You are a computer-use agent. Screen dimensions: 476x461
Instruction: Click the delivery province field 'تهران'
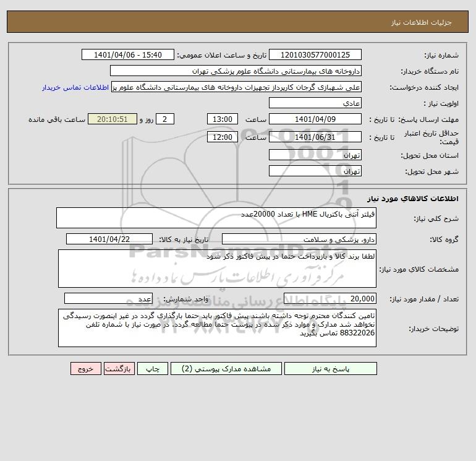coord(315,155)
